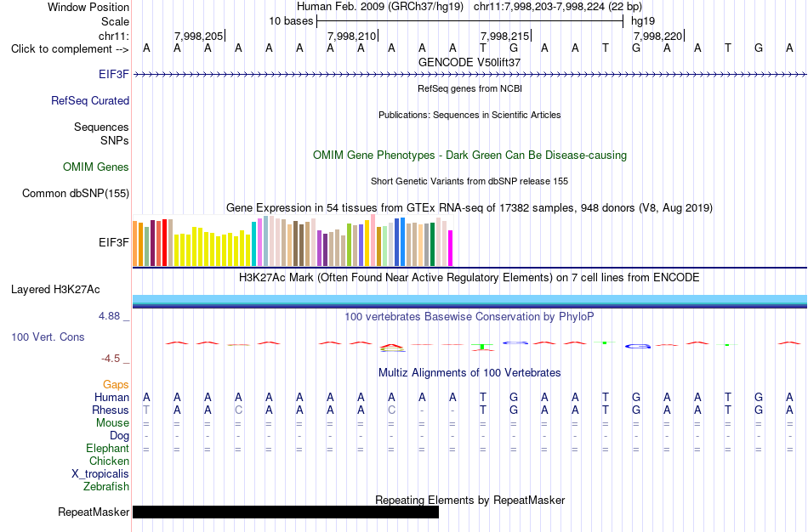Click the 7,998,205 position marker
The image size is (808, 532).
[x=199, y=36]
